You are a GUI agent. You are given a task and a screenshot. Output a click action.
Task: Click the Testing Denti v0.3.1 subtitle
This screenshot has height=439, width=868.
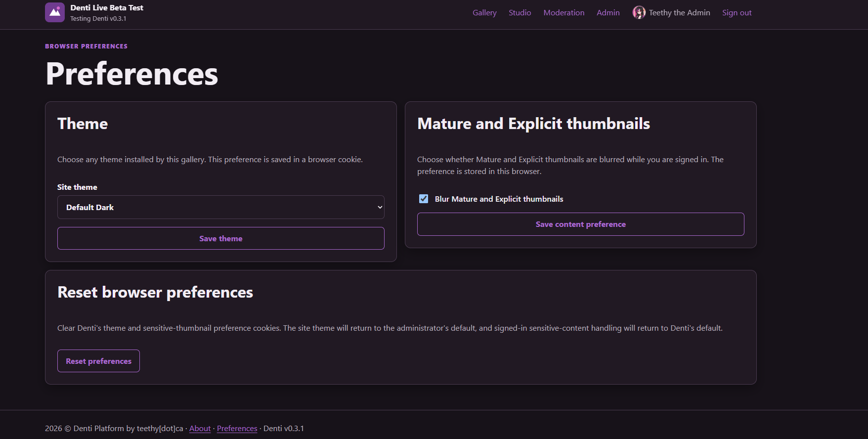(x=98, y=19)
